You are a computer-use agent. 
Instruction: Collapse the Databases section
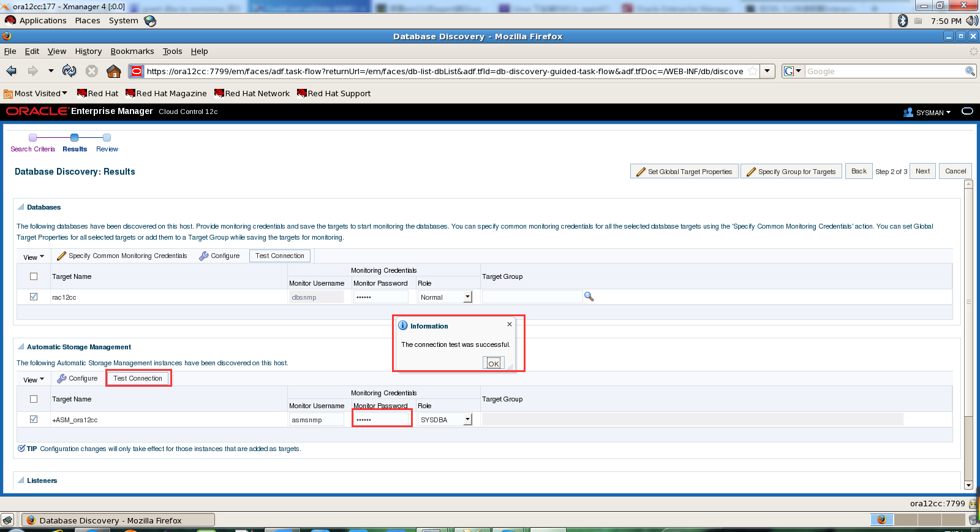21,207
